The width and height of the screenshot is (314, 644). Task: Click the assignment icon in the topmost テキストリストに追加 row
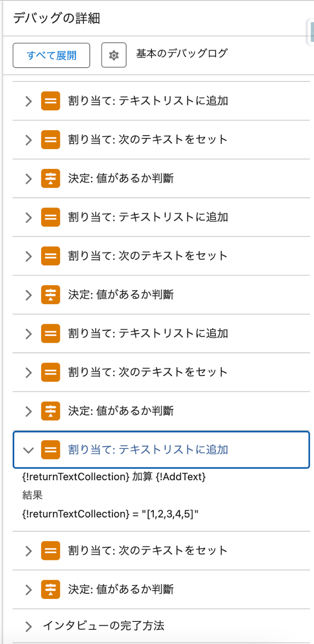click(x=51, y=101)
